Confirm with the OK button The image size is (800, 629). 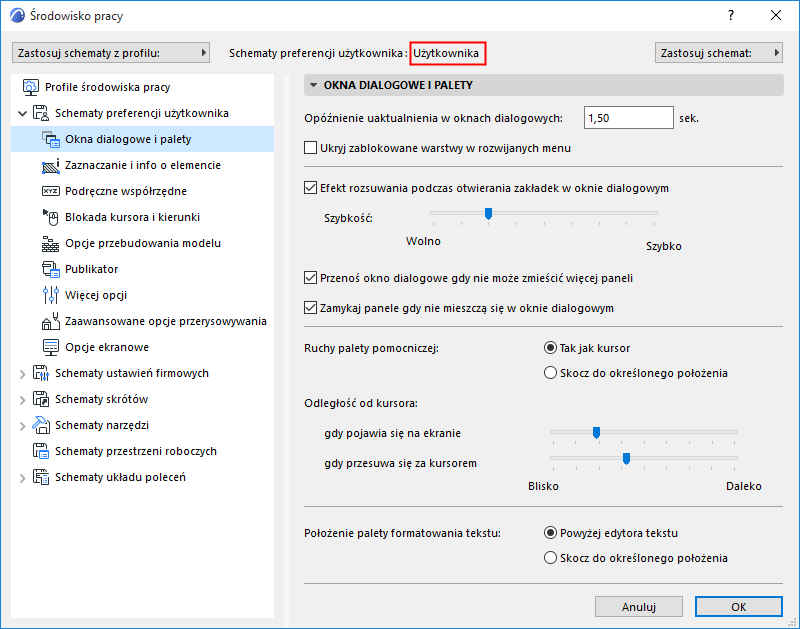[738, 607]
